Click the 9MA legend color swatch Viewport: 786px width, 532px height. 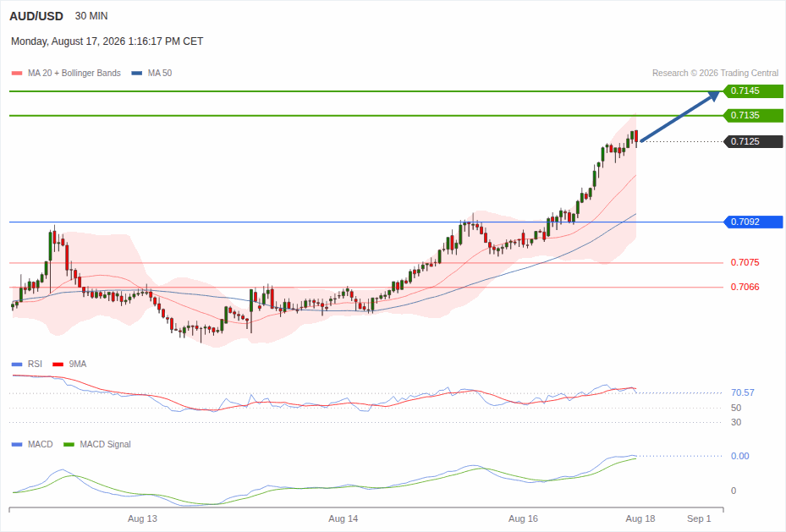coord(58,365)
